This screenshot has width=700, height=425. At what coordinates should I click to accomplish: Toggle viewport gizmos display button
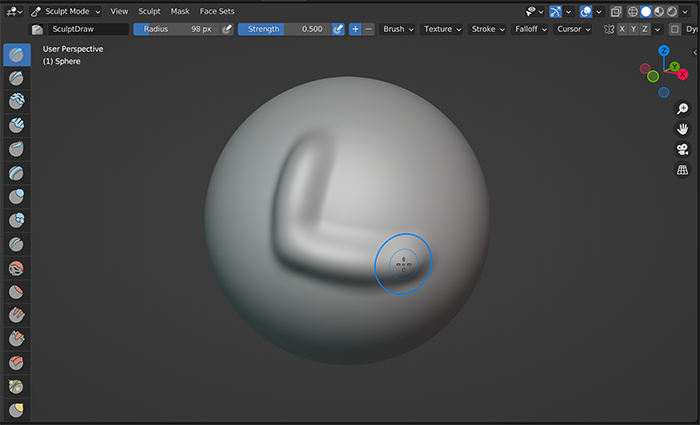click(555, 12)
